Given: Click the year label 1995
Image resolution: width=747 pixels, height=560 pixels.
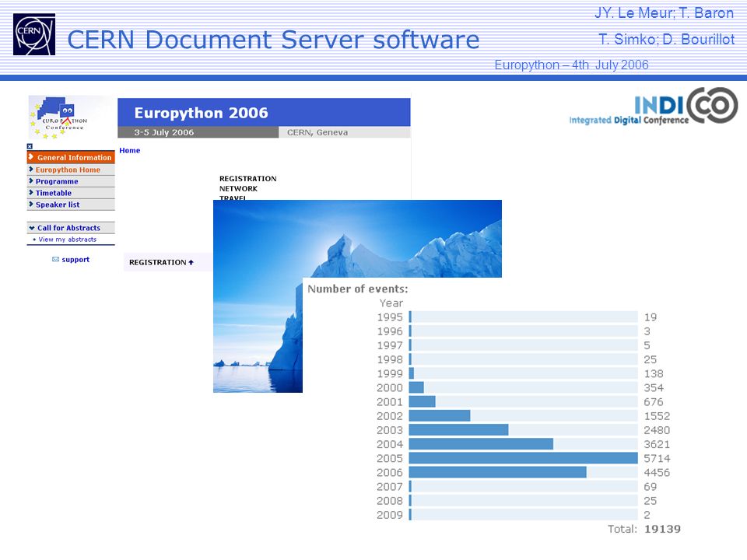Looking at the screenshot, I should [x=390, y=317].
